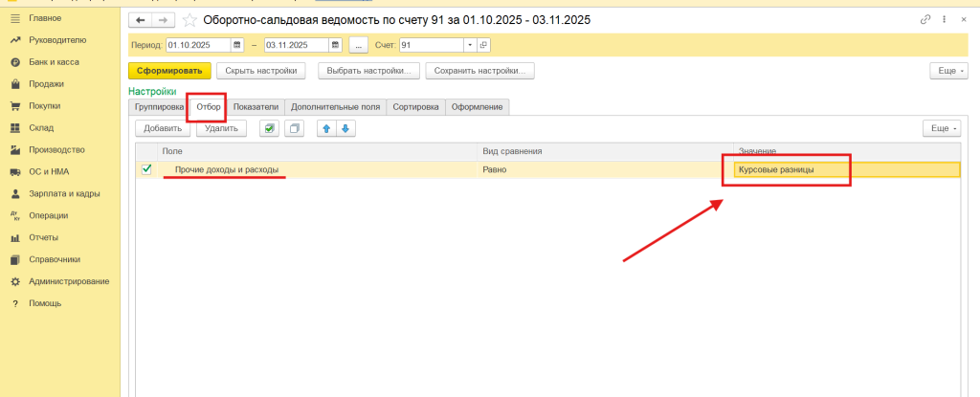Click the Зарплата и кадры person icon

(x=15, y=194)
